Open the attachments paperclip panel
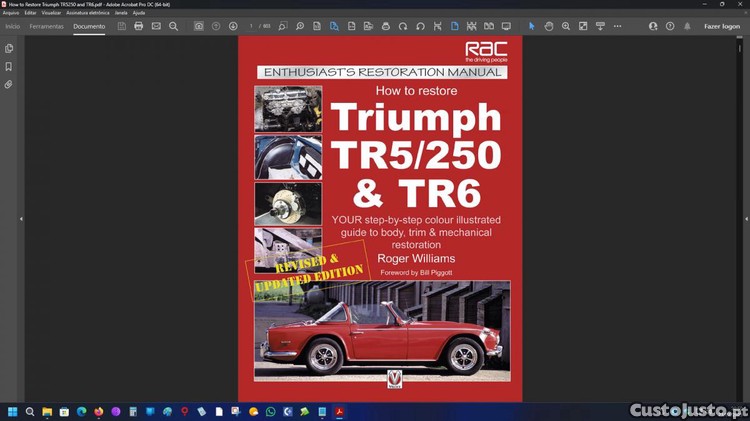Image resolution: width=750 pixels, height=421 pixels. point(9,85)
